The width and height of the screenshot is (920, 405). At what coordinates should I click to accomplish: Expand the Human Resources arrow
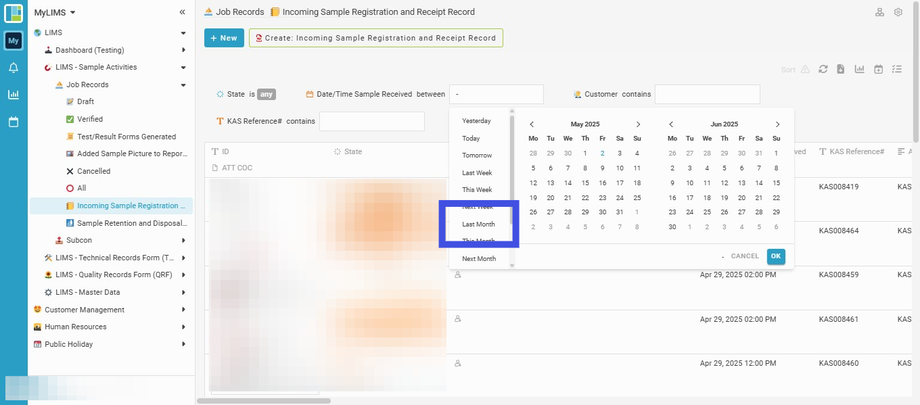183,327
